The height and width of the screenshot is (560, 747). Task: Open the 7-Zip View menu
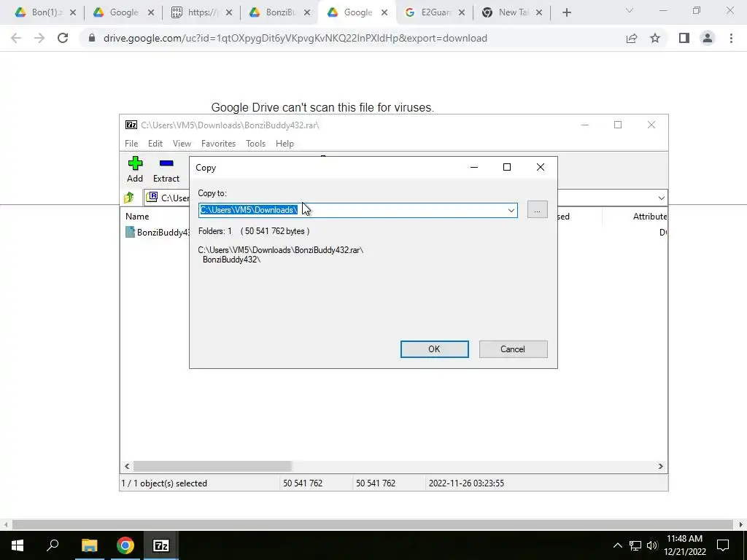(182, 144)
